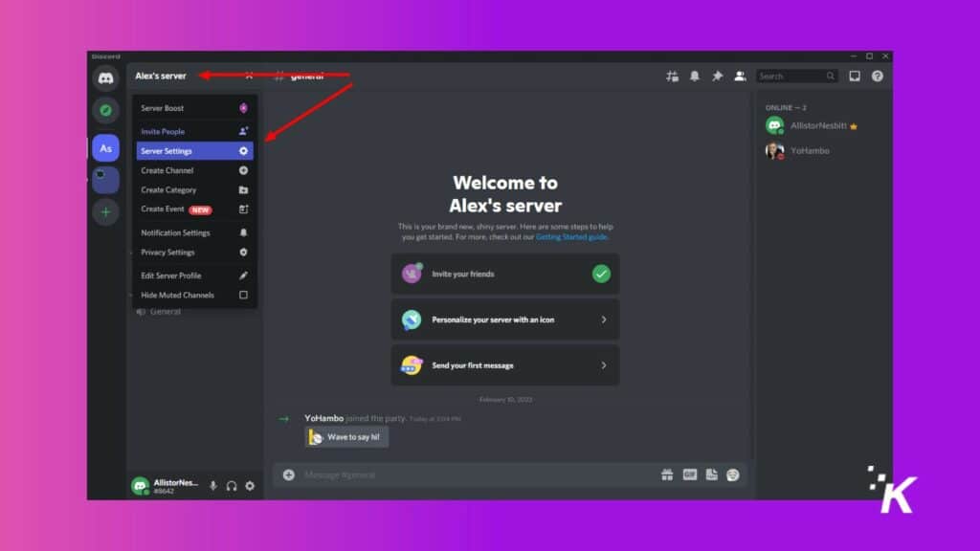Choose Server Boost menu entry

[x=194, y=108]
